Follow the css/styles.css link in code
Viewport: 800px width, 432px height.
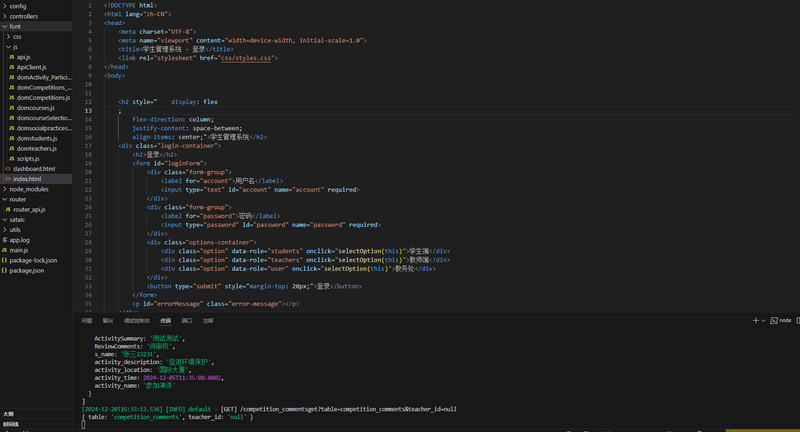pos(246,58)
